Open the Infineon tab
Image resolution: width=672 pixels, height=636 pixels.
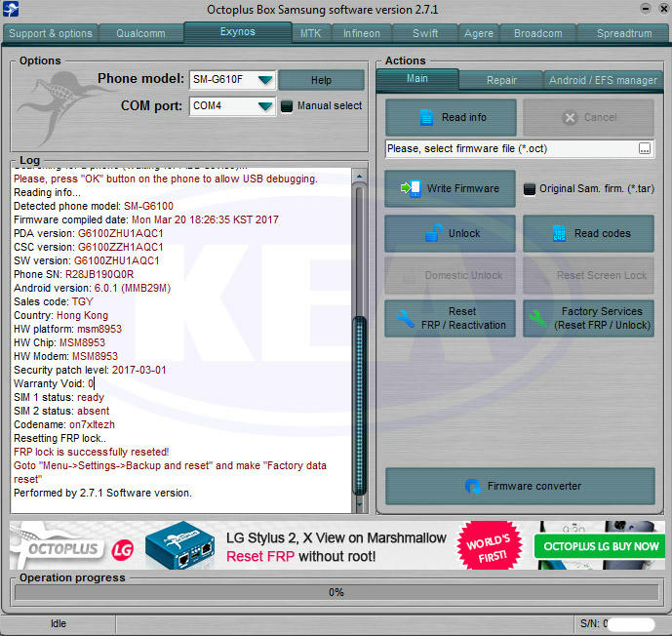coord(361,33)
